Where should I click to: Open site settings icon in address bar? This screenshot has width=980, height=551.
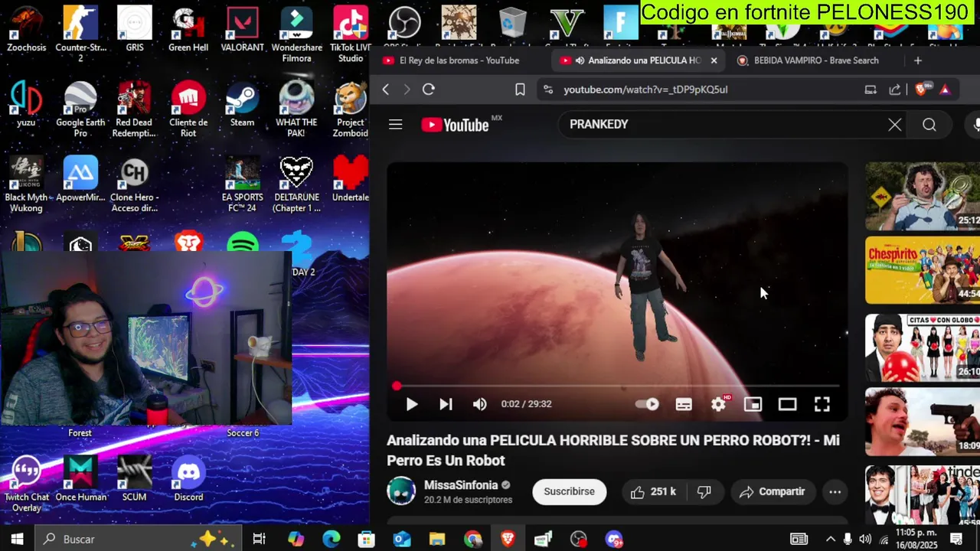(547, 90)
